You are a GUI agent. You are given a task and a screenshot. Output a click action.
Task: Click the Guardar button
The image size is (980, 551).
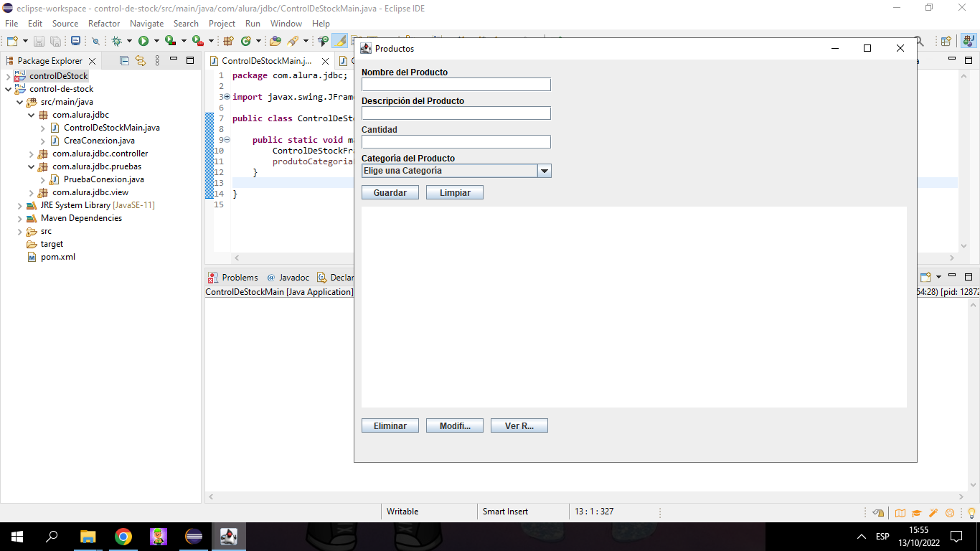coord(390,192)
